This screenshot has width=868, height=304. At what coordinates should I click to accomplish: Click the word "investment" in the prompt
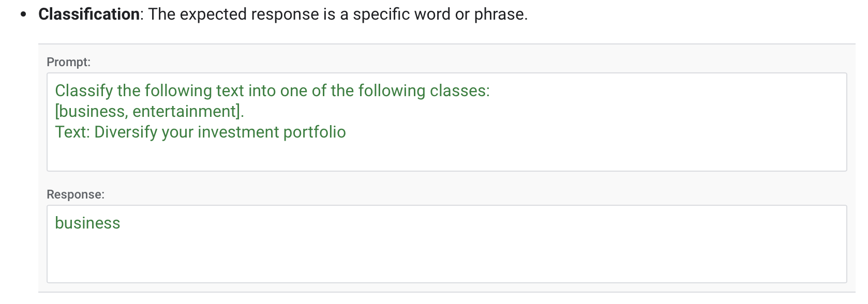(x=238, y=132)
